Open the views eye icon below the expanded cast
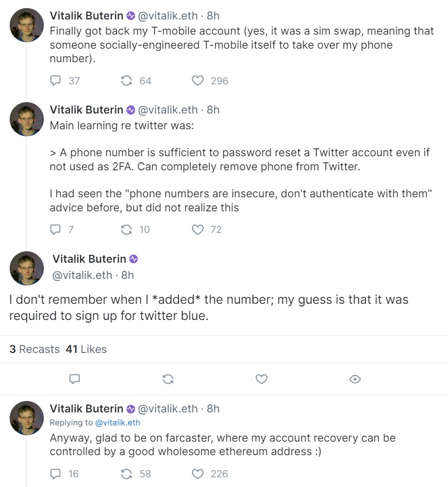This screenshot has height=487, width=448. [355, 379]
